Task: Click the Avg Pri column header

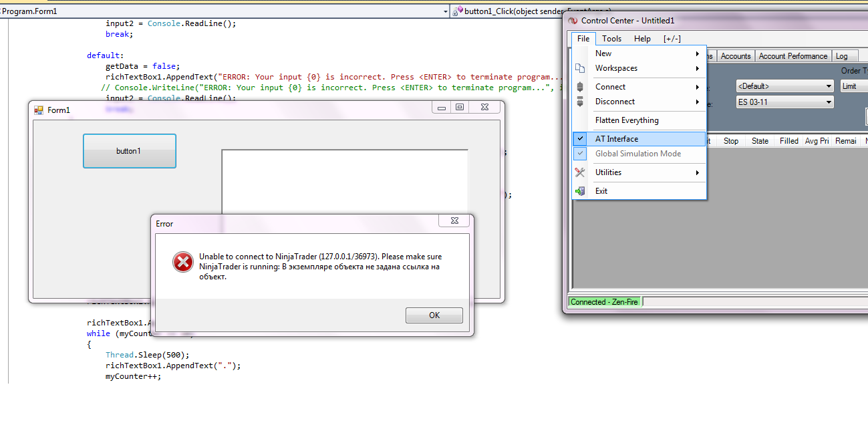Action: point(817,141)
